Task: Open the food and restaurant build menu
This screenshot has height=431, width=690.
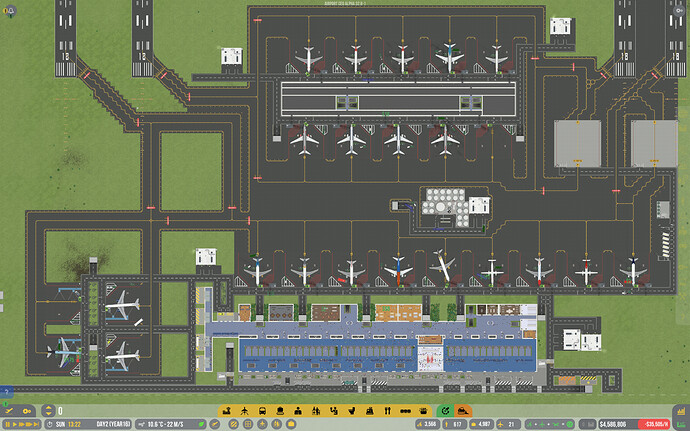Action: 387,411
